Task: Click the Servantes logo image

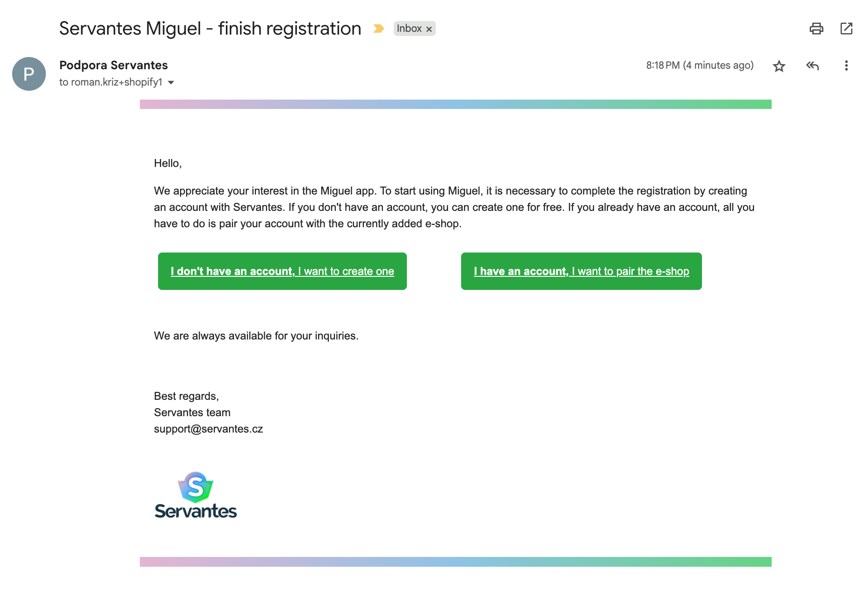Action: [x=195, y=495]
